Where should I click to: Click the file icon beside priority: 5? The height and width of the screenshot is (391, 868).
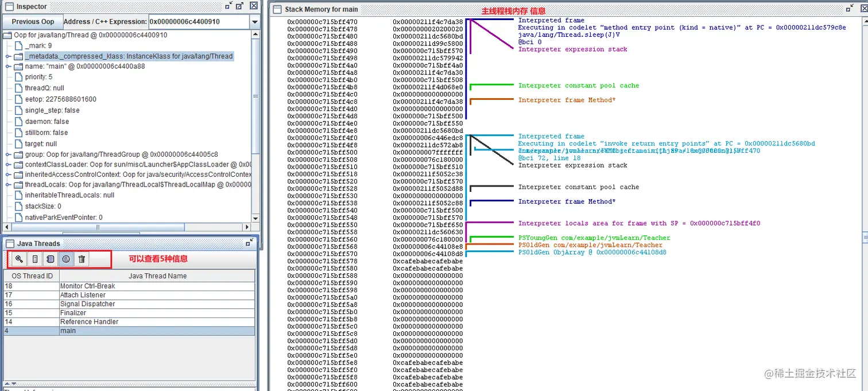18,77
